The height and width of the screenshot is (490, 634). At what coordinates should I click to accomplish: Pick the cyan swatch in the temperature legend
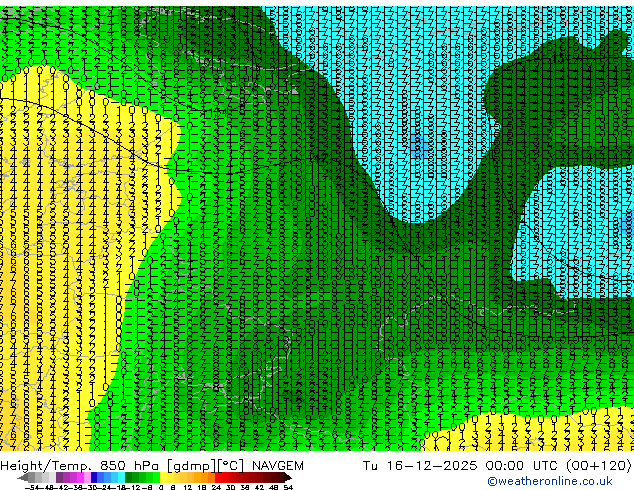point(121,478)
